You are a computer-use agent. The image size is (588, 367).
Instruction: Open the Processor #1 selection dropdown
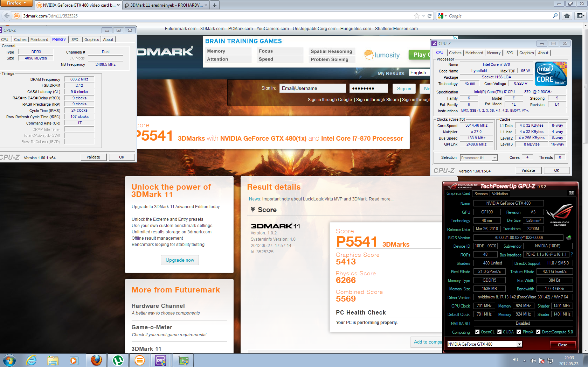click(x=494, y=158)
